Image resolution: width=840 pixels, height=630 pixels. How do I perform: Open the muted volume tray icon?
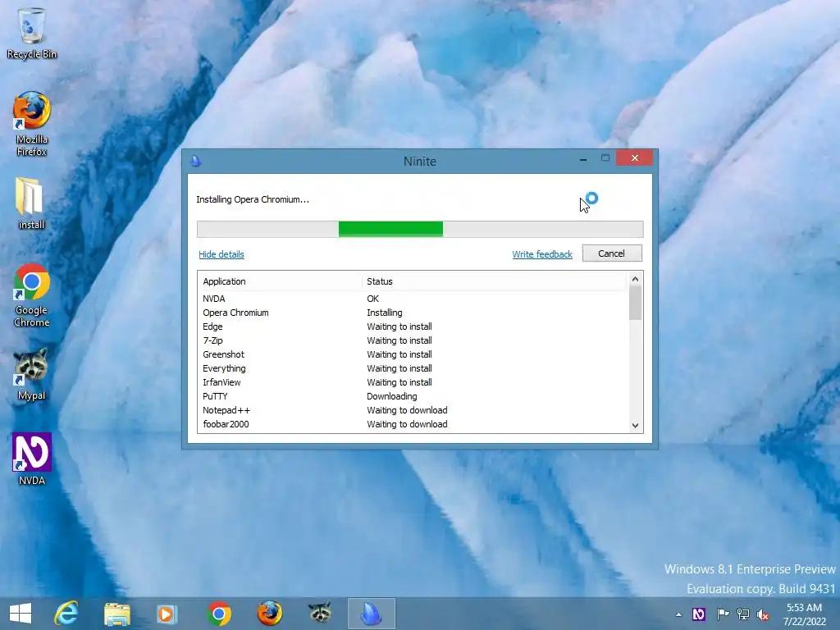(x=763, y=614)
